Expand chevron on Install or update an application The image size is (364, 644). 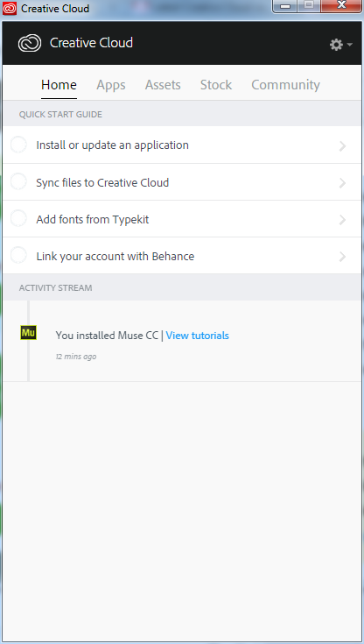(342, 145)
